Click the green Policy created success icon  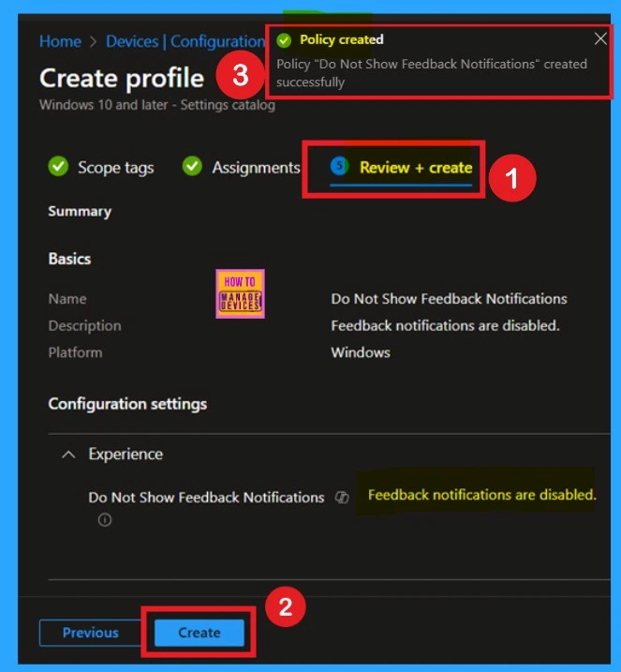284,40
